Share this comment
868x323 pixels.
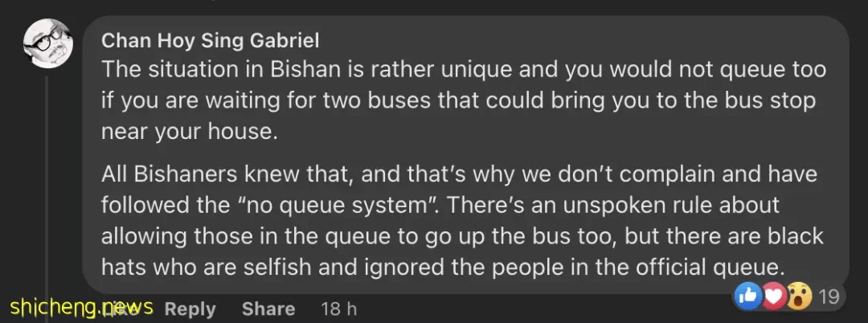coord(268,309)
